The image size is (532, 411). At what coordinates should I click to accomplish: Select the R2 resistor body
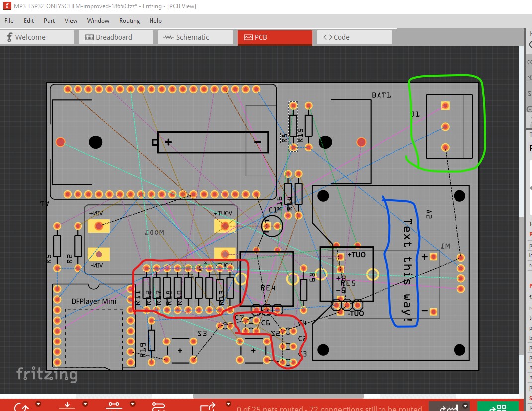(78, 246)
